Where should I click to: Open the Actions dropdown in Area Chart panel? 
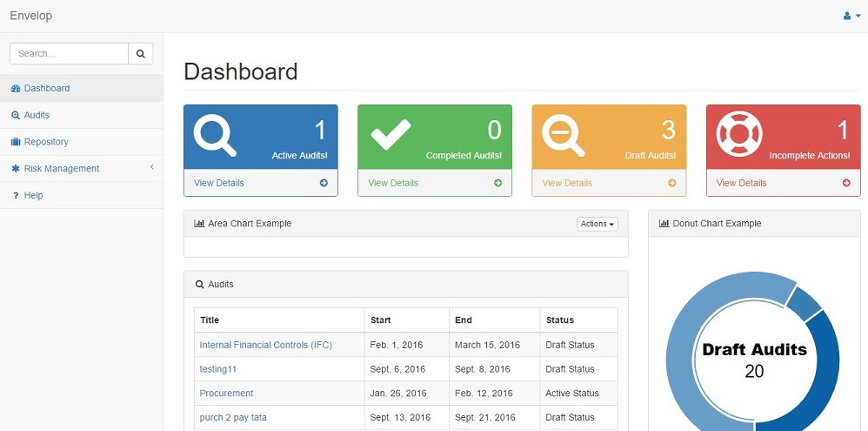598,224
